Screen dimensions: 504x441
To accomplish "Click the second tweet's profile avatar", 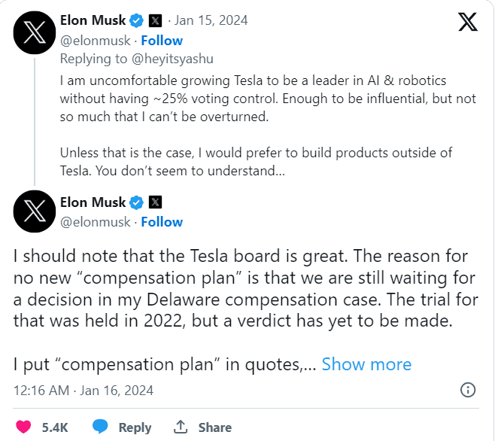I will tap(35, 211).
